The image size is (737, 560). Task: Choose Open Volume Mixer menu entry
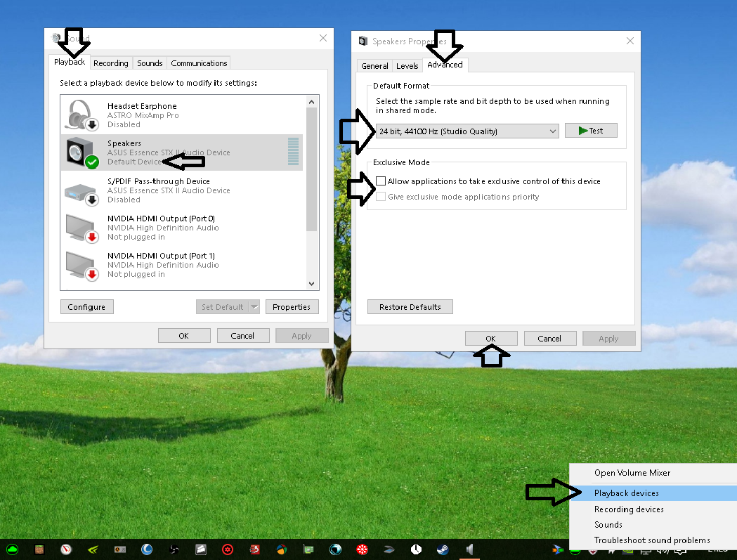pyautogui.click(x=632, y=473)
